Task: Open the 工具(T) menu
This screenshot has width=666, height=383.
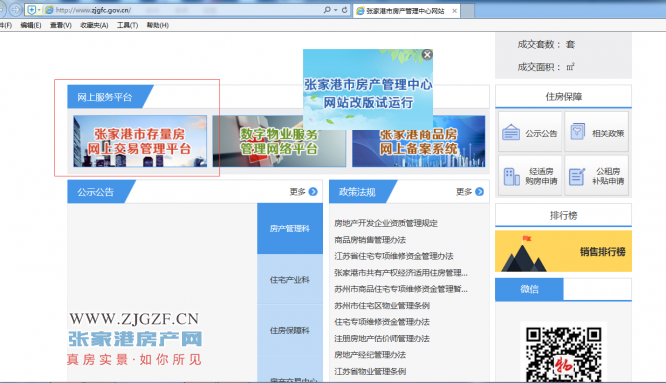Action: click(x=127, y=25)
